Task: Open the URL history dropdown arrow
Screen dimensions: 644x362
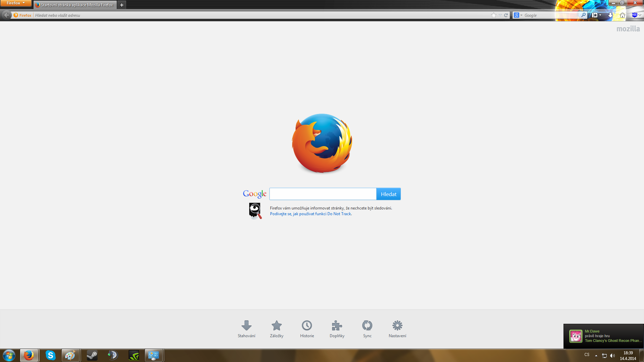Action: click(x=500, y=15)
